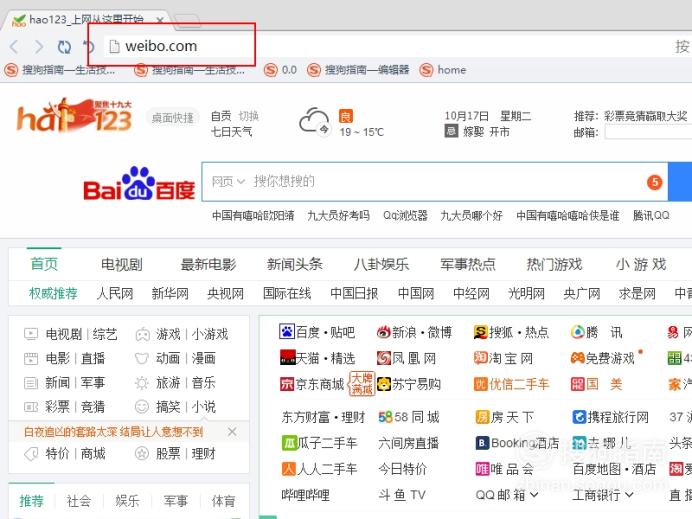Click the 10月17日 date text
This screenshot has height=519, width=692.
[x=466, y=116]
